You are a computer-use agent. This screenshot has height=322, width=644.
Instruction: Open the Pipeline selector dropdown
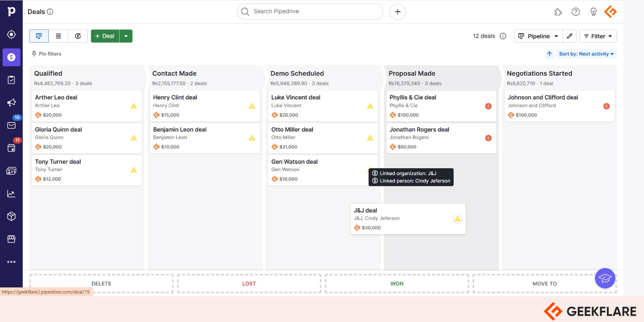tap(538, 36)
